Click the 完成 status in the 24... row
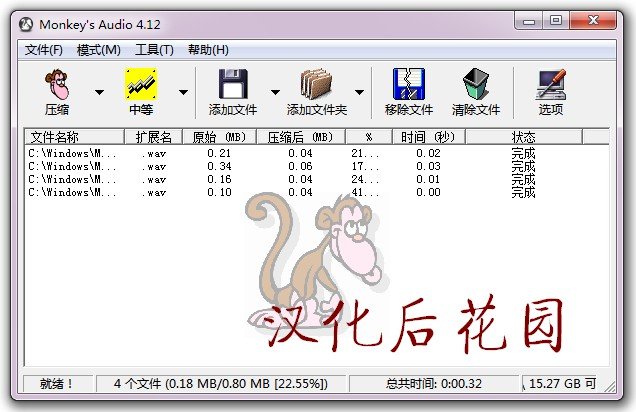Image resolution: width=636 pixels, height=412 pixels. [x=523, y=179]
